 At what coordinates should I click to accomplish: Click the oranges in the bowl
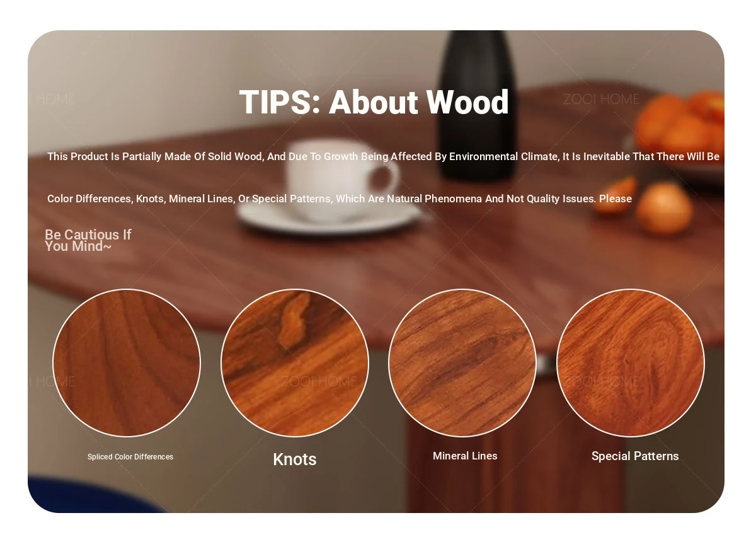[x=680, y=123]
